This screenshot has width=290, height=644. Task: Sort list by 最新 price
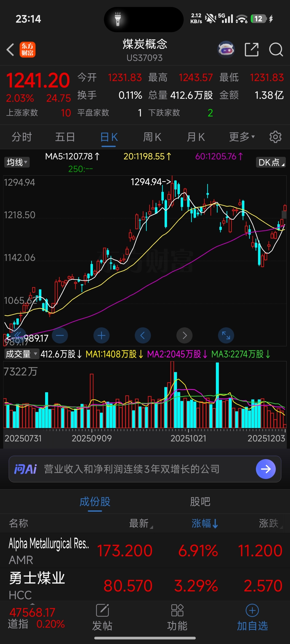pos(141,523)
